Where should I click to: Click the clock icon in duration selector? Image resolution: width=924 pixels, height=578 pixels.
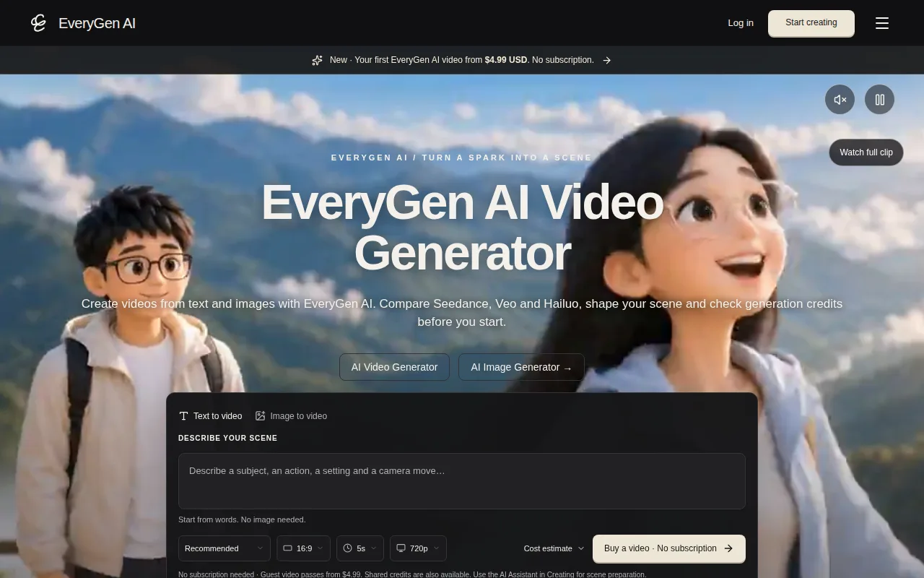(x=347, y=548)
